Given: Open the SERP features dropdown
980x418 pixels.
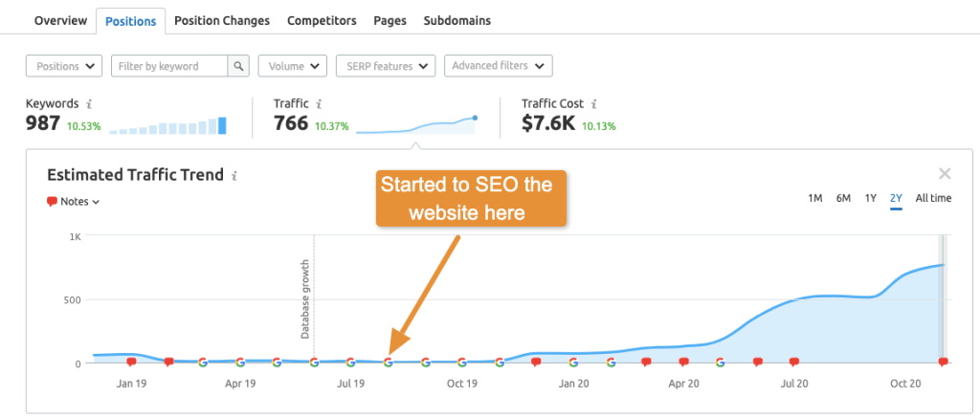Looking at the screenshot, I should point(385,66).
